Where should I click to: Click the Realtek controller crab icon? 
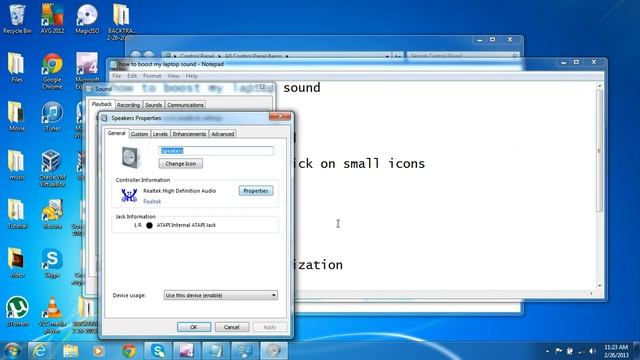[x=129, y=195]
